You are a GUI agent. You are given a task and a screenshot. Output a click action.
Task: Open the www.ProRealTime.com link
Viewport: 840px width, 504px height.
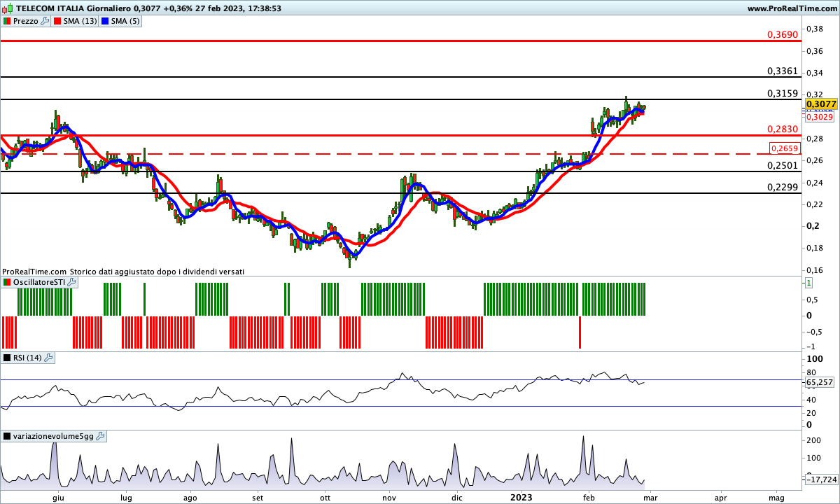pyautogui.click(x=792, y=8)
